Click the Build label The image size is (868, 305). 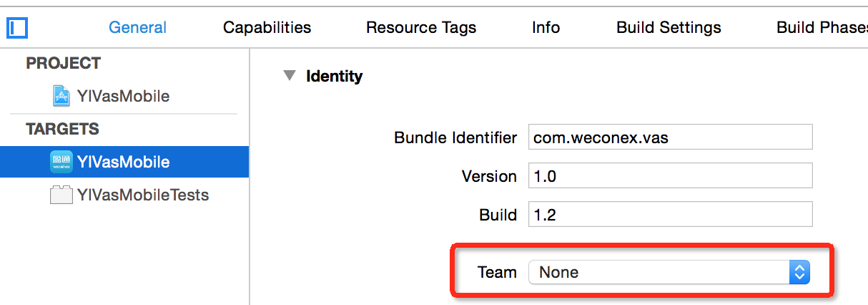(x=498, y=215)
